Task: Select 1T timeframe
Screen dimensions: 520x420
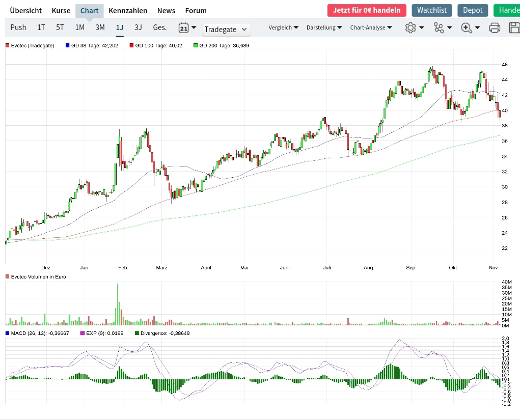Action: pyautogui.click(x=41, y=27)
